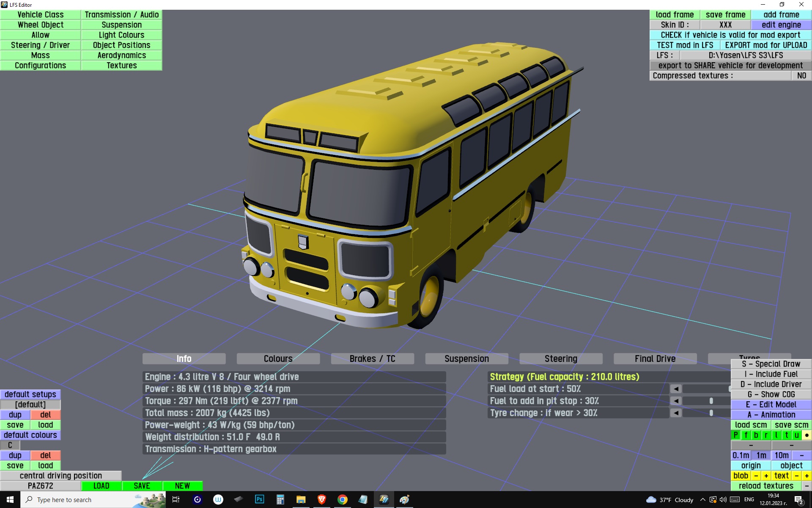Adjust fuel to add in pit stop slider
Screen dimensions: 812x508
click(x=711, y=401)
